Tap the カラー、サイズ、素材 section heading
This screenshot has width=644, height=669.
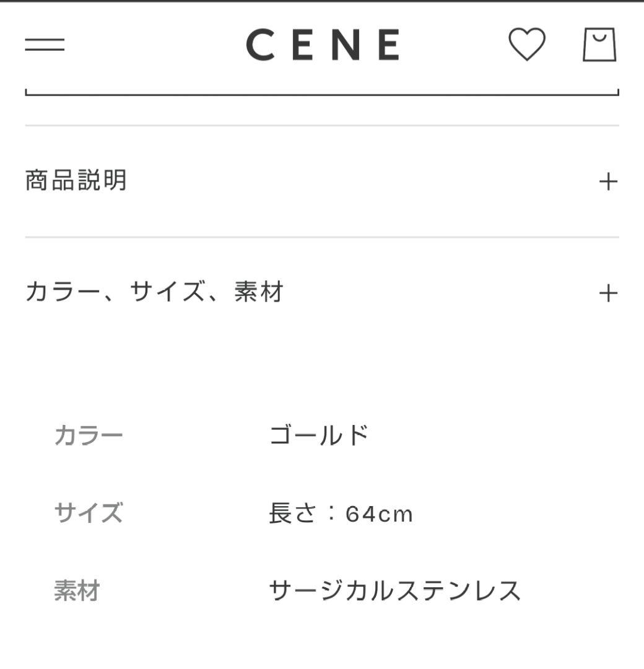pyautogui.click(x=154, y=292)
